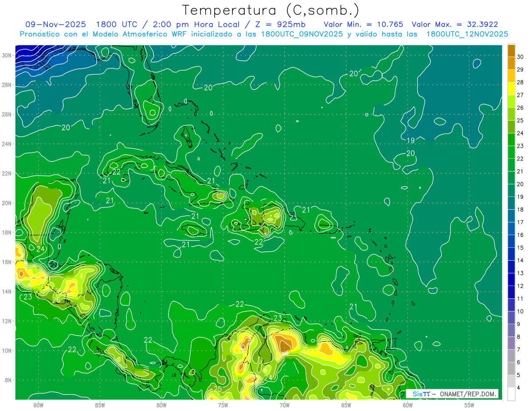Viewport: 532px width, 411px height.
Task: Click the colorbar value label 30
Action: [x=520, y=57]
